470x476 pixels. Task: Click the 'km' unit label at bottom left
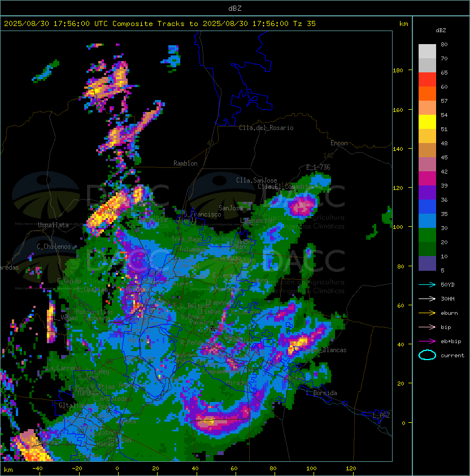pyautogui.click(x=8, y=470)
